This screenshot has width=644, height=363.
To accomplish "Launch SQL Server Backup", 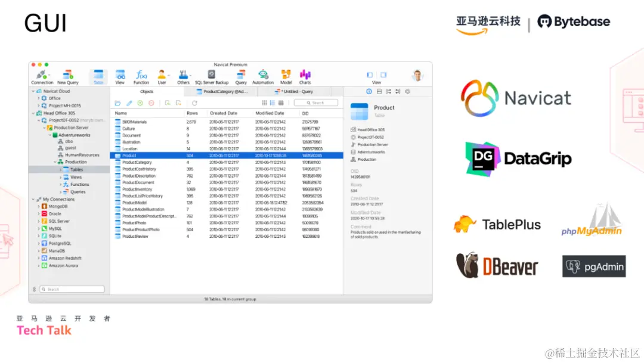I will pos(212,76).
